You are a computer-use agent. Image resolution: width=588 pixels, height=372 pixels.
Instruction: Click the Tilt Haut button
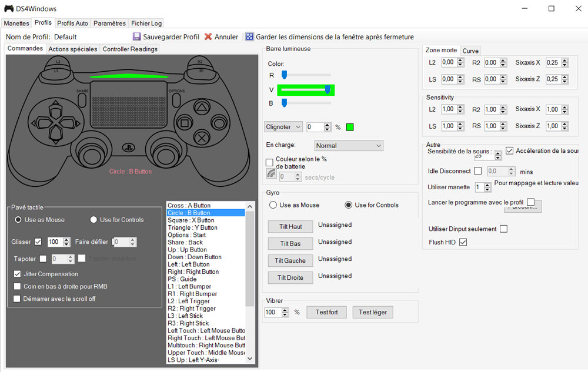[290, 227]
